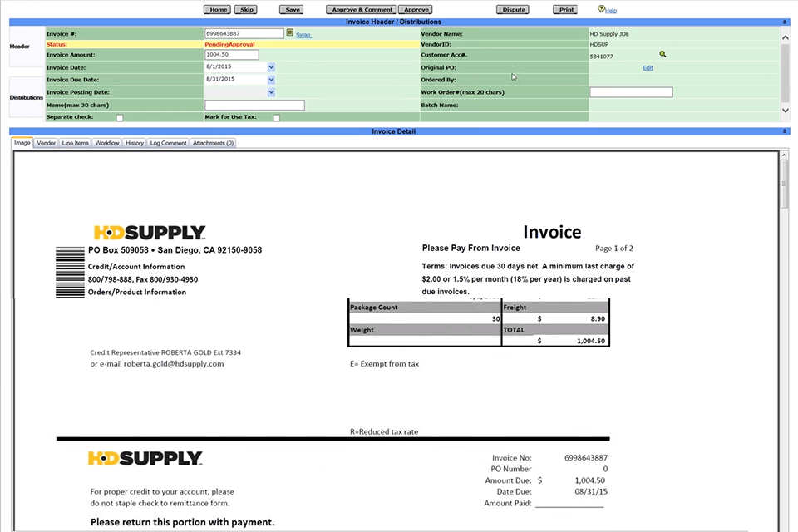Select the Image tab
Viewport: 798px width, 532px height.
tap(22, 143)
